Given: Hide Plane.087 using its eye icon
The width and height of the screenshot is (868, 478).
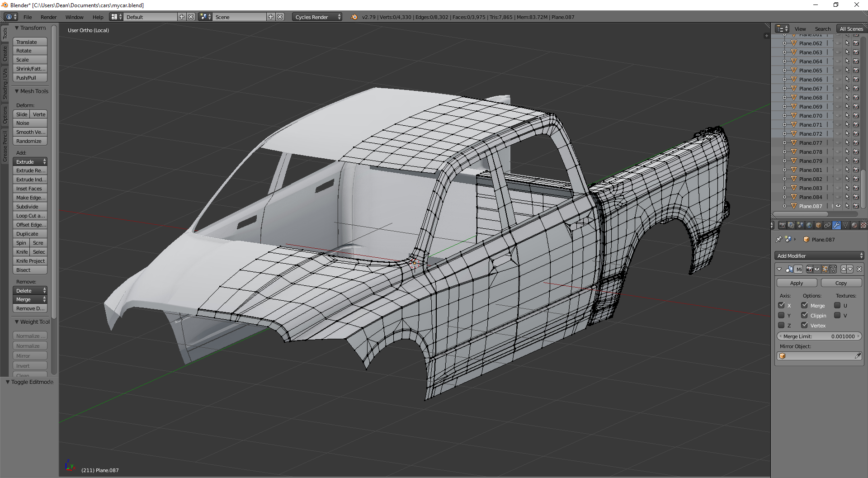Looking at the screenshot, I should click(838, 206).
